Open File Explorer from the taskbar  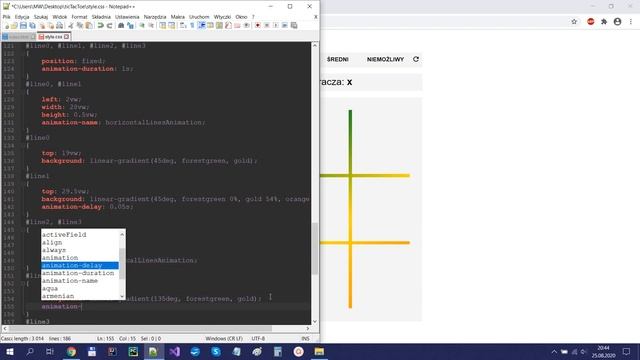pyautogui.click(x=319, y=351)
